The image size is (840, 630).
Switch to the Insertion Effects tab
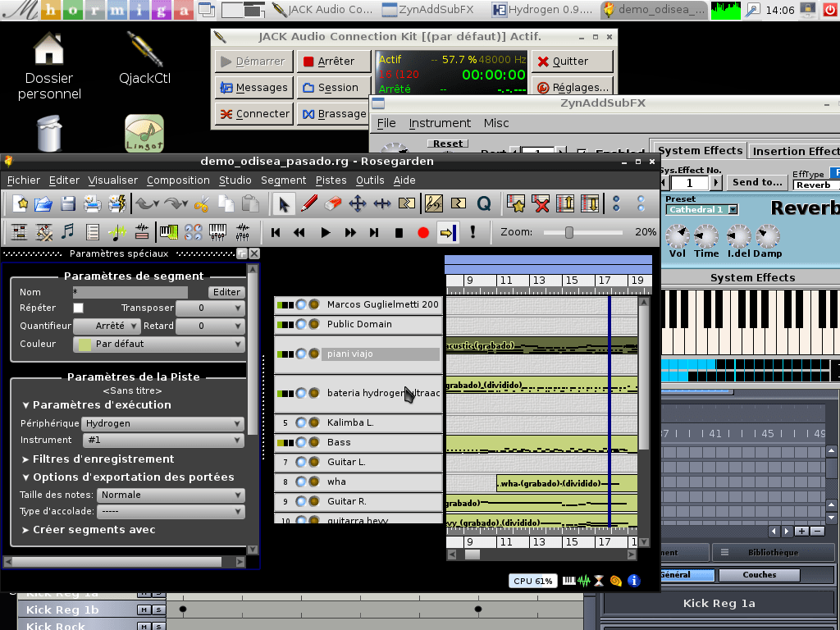(x=794, y=151)
